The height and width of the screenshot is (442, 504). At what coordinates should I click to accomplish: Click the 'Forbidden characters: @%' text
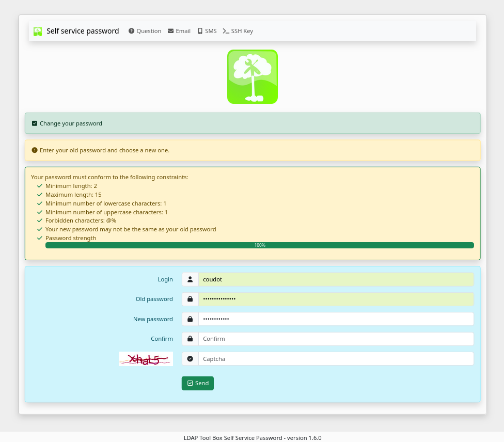[x=81, y=220]
